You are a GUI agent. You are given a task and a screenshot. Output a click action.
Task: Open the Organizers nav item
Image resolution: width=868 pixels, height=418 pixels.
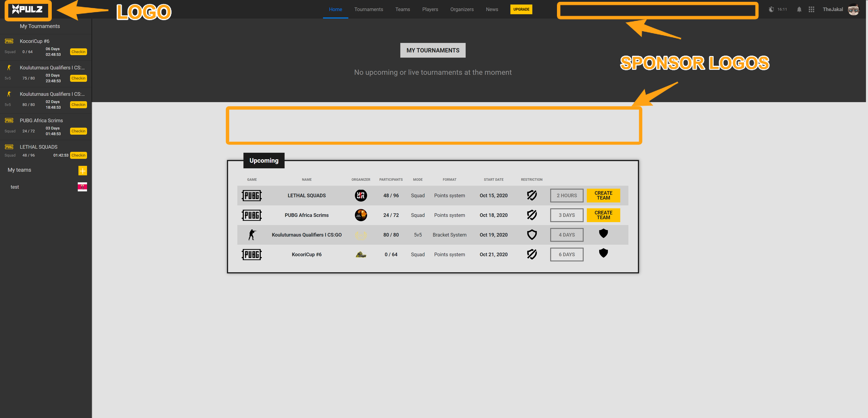(x=462, y=9)
